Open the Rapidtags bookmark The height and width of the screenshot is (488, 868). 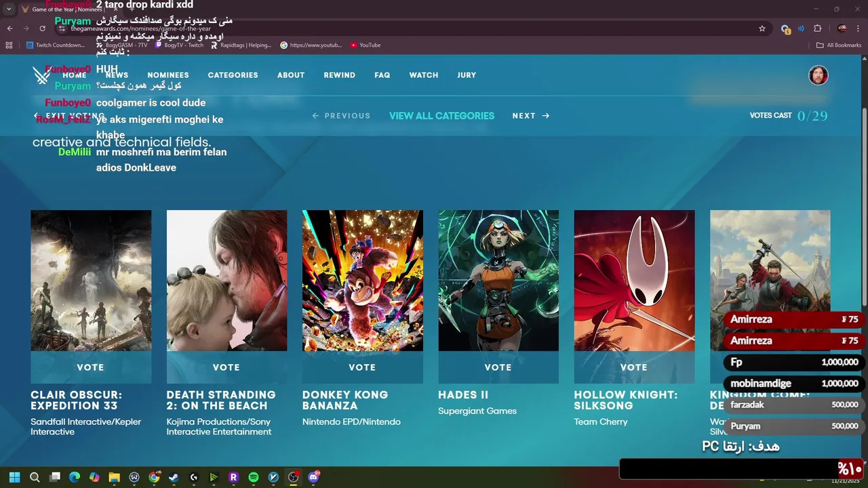[x=241, y=45]
